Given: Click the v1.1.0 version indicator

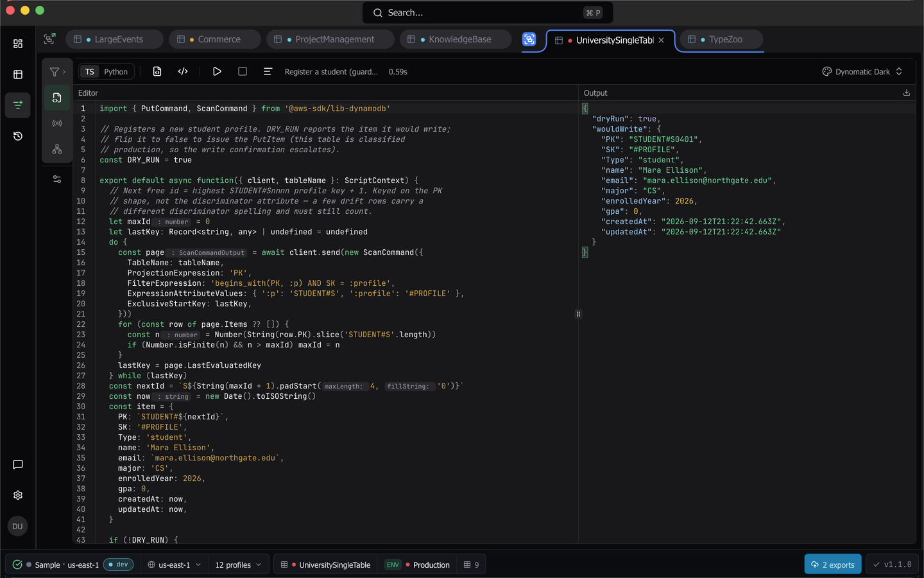Looking at the screenshot, I should coord(892,565).
